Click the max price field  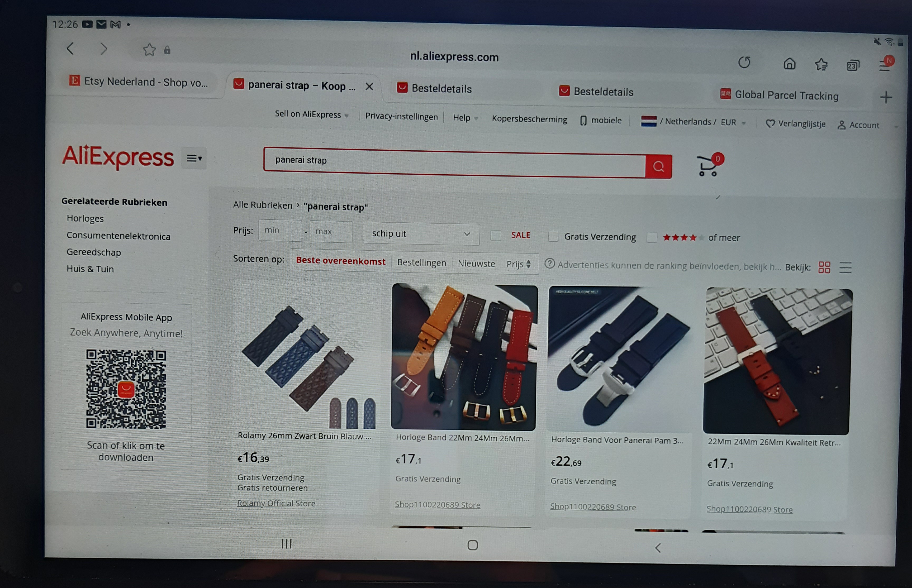click(x=331, y=231)
